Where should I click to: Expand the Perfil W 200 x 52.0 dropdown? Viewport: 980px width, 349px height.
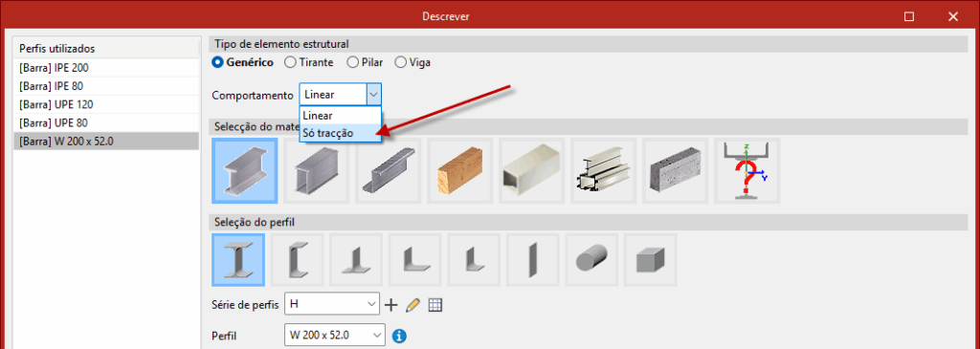[334, 336]
